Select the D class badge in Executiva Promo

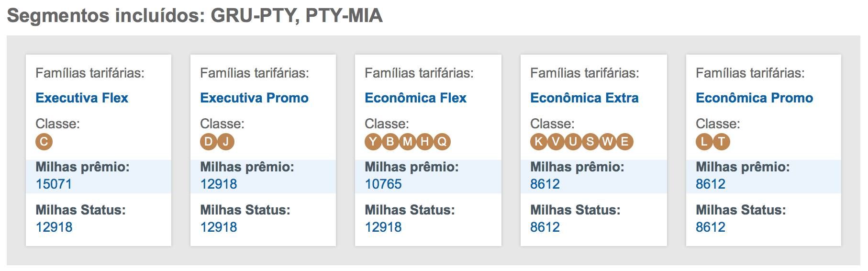pyautogui.click(x=209, y=142)
